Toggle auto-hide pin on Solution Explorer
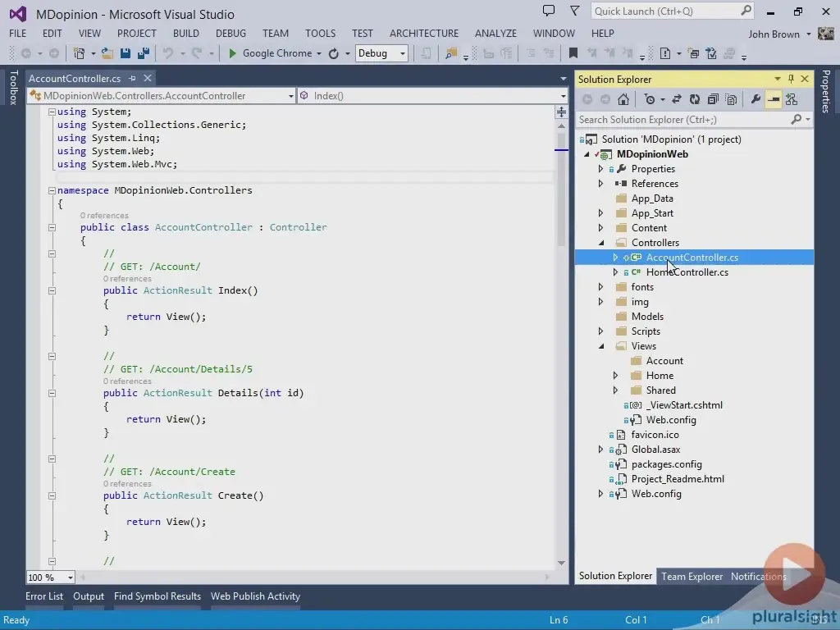Viewport: 840px width, 630px height. (x=791, y=79)
